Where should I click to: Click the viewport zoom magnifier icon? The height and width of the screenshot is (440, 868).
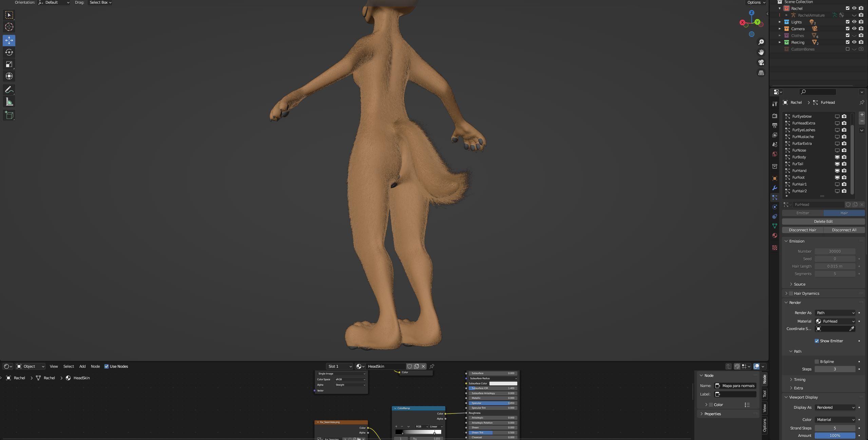pos(761,42)
